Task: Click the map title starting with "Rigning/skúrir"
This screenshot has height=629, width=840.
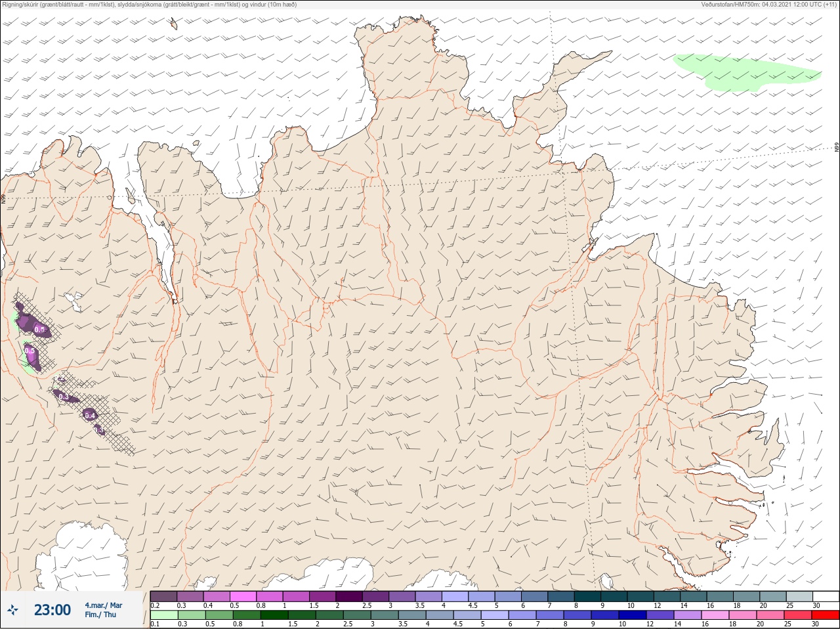Action: click(x=149, y=5)
